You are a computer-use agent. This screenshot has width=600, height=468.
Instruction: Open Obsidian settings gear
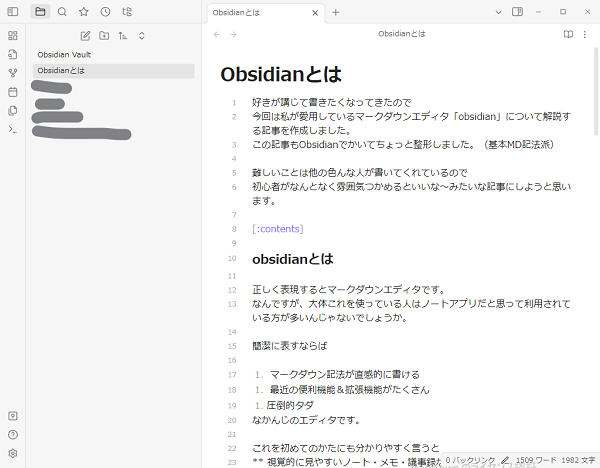13,453
